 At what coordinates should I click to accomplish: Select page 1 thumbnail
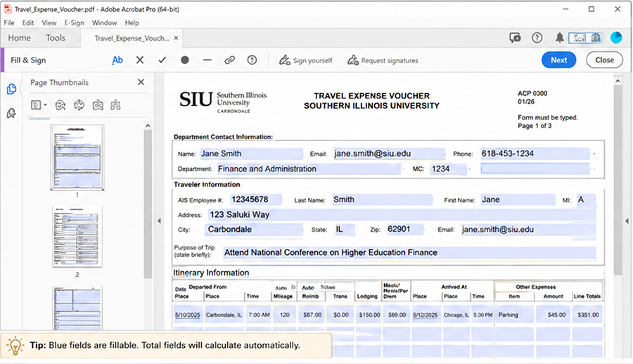77,157
